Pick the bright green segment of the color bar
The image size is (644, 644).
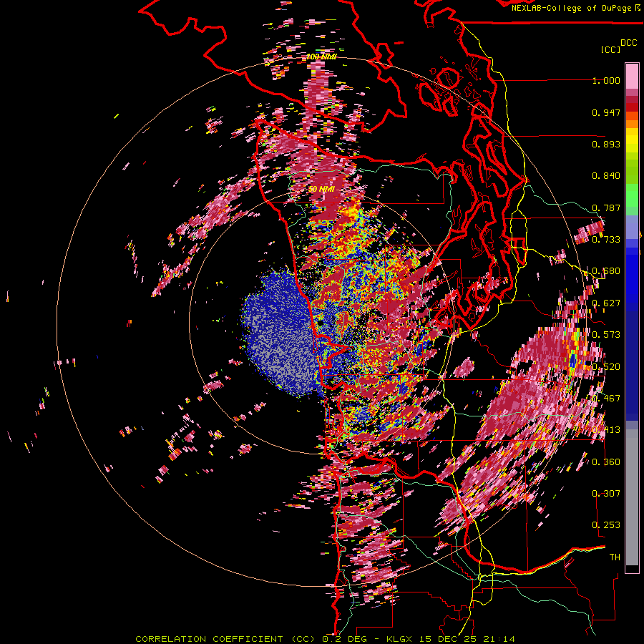pos(632,195)
